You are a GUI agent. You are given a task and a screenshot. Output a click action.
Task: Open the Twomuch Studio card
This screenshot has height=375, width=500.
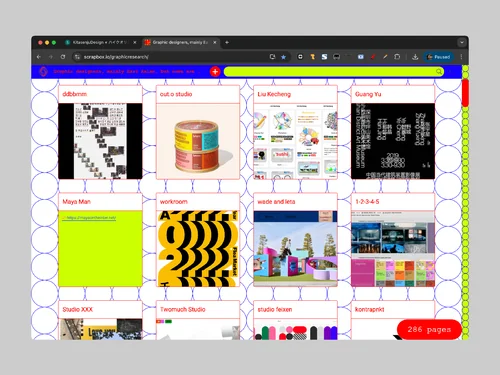[x=198, y=320]
